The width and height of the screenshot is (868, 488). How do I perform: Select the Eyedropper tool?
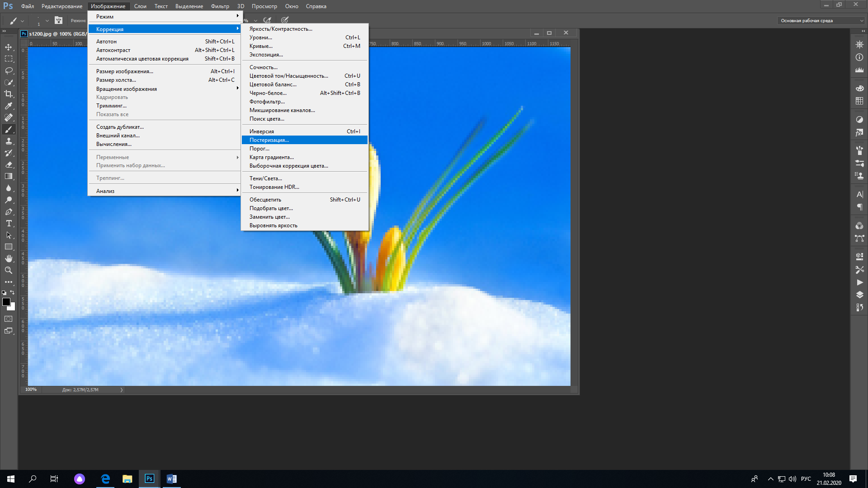coord(9,106)
